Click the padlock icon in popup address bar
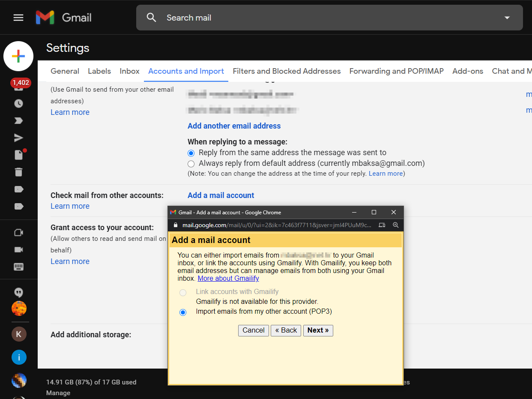 tap(175, 225)
